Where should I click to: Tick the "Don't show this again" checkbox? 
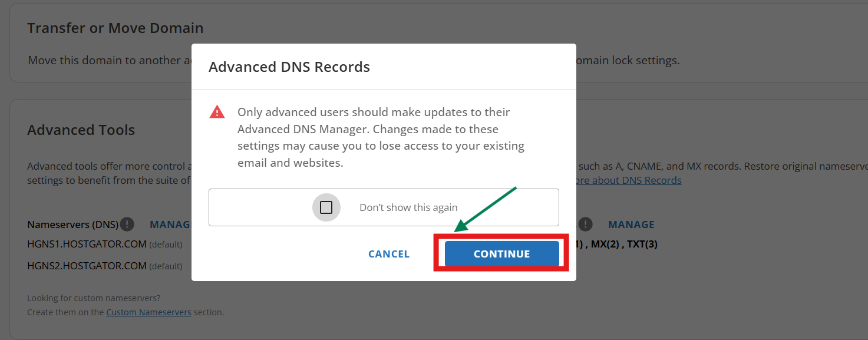[326, 207]
